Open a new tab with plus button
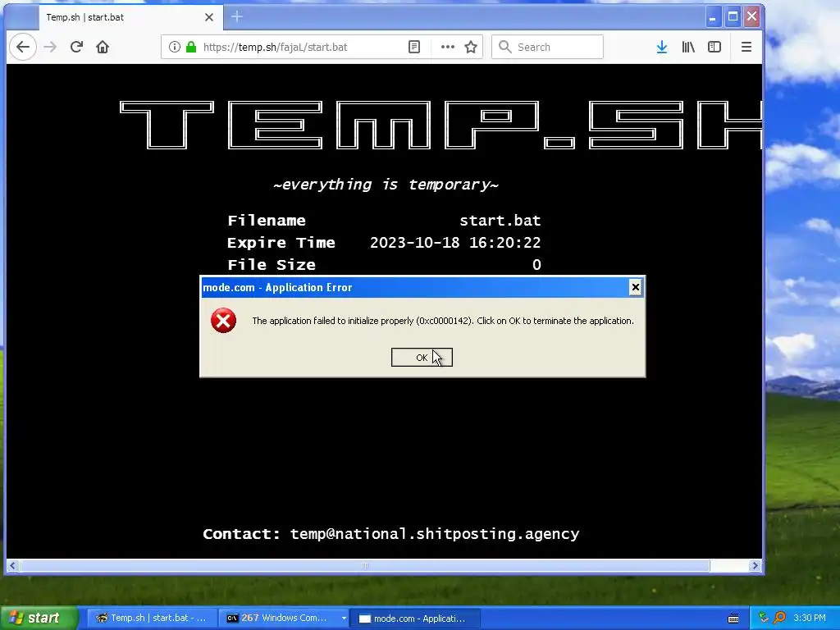Image resolution: width=840 pixels, height=630 pixels. 237,17
